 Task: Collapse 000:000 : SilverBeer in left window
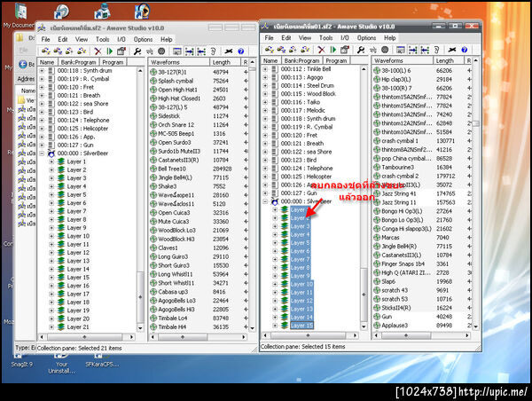[42, 153]
